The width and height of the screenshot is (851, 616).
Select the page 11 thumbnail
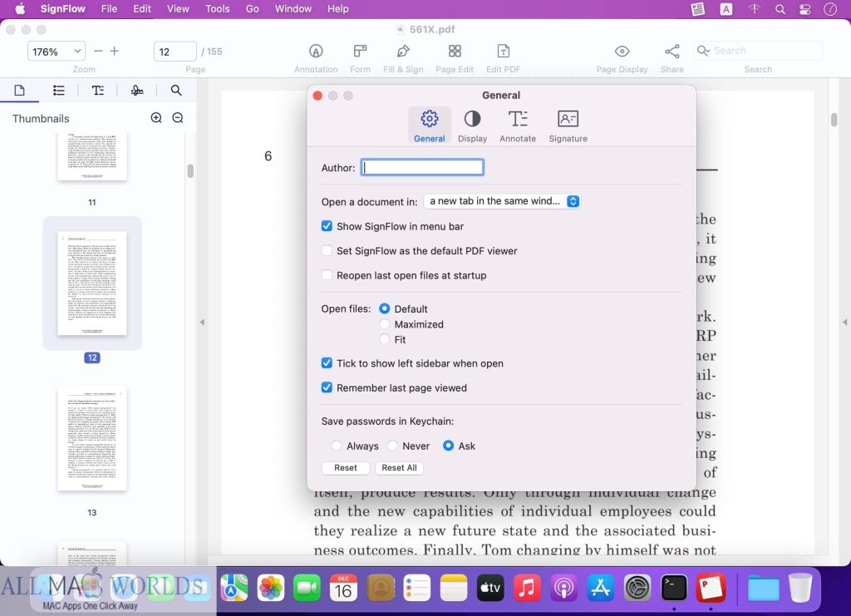(91, 157)
